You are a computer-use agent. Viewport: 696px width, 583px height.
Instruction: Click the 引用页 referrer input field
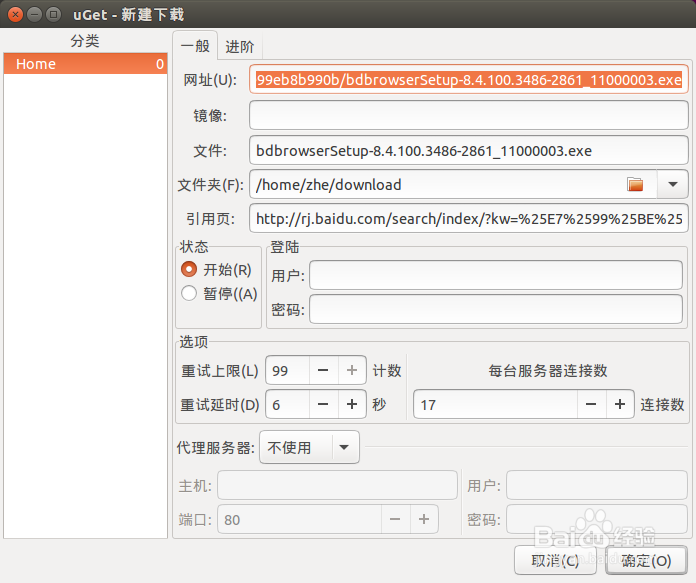pyautogui.click(x=469, y=218)
